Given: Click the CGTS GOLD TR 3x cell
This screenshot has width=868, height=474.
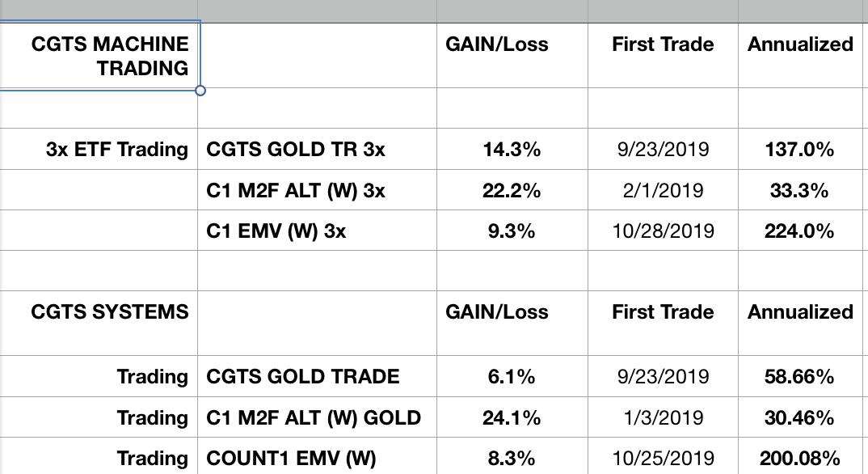Looking at the screenshot, I should pos(296,150).
